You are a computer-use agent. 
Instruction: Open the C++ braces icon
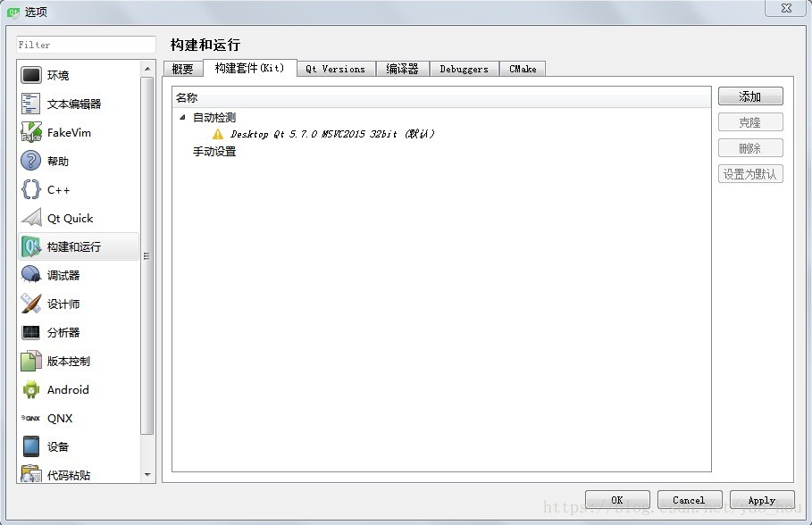[x=31, y=189]
